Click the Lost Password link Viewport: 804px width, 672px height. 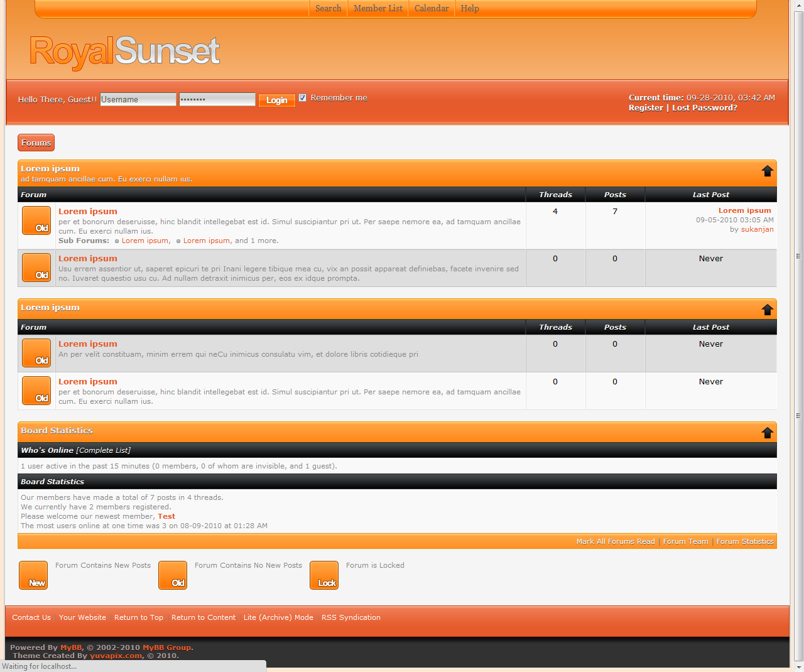click(704, 108)
